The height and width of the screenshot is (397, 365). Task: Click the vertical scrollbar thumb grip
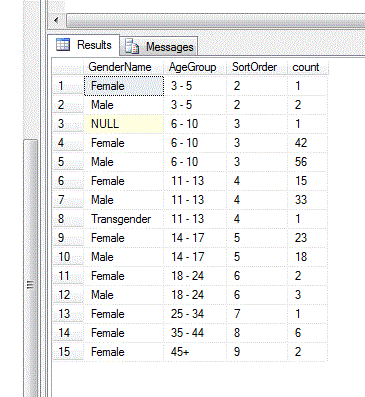click(x=30, y=285)
